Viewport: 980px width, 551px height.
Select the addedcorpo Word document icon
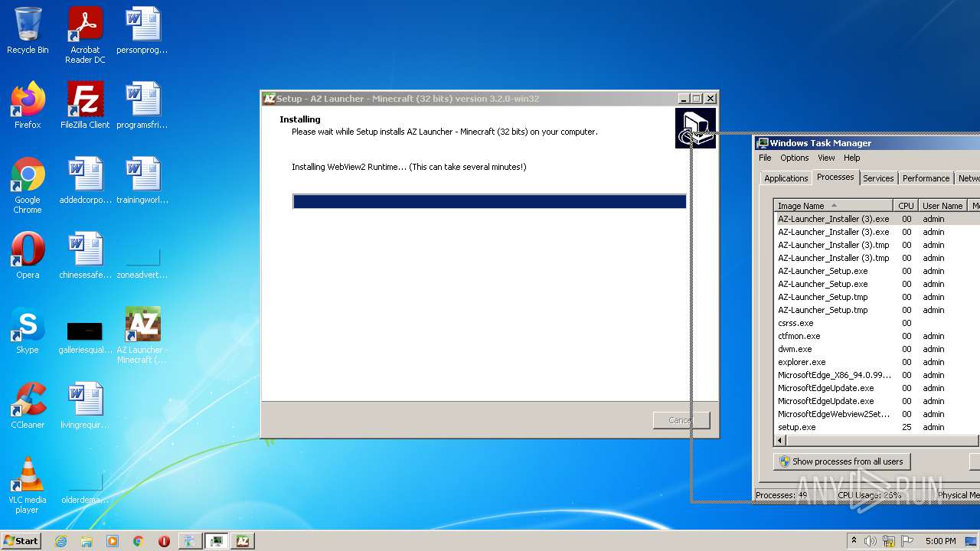coord(85,181)
